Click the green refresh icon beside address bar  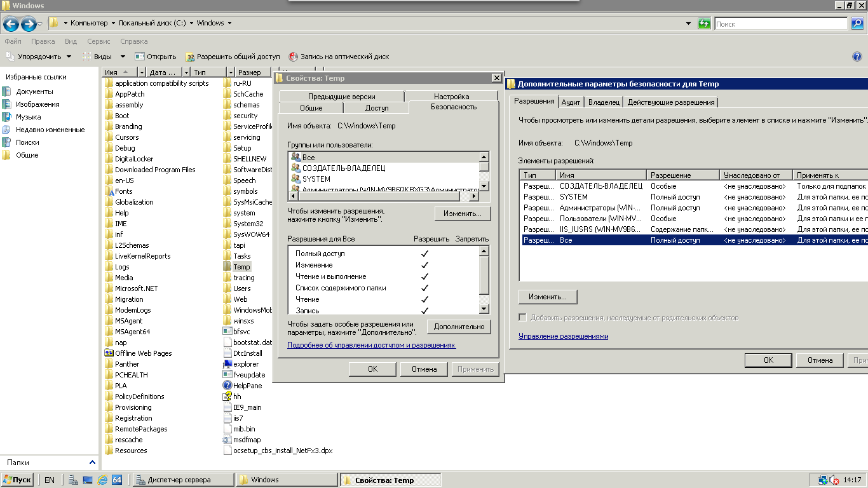click(703, 24)
